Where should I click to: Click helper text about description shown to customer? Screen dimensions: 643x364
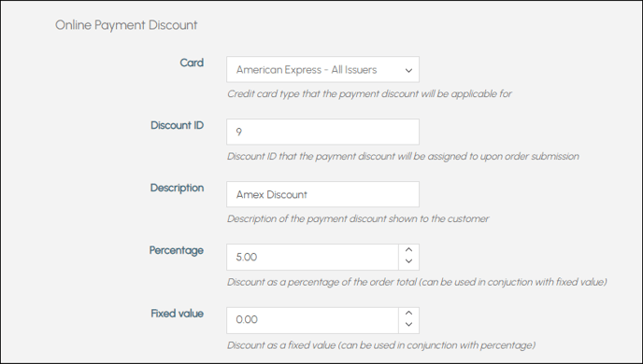(x=358, y=219)
